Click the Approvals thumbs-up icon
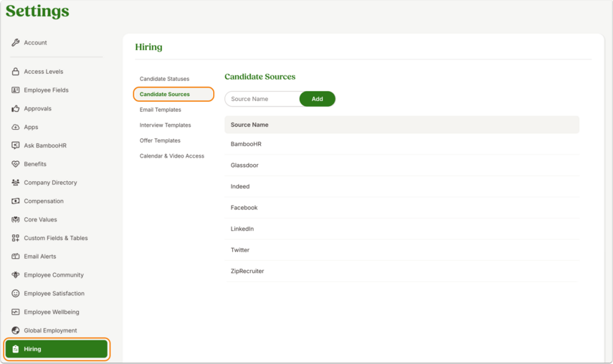 point(15,109)
